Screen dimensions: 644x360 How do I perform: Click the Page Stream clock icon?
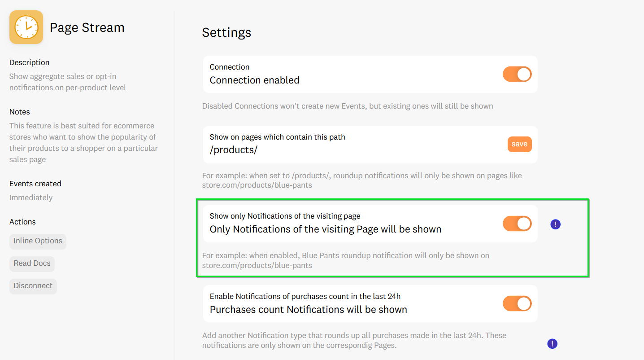(26, 27)
